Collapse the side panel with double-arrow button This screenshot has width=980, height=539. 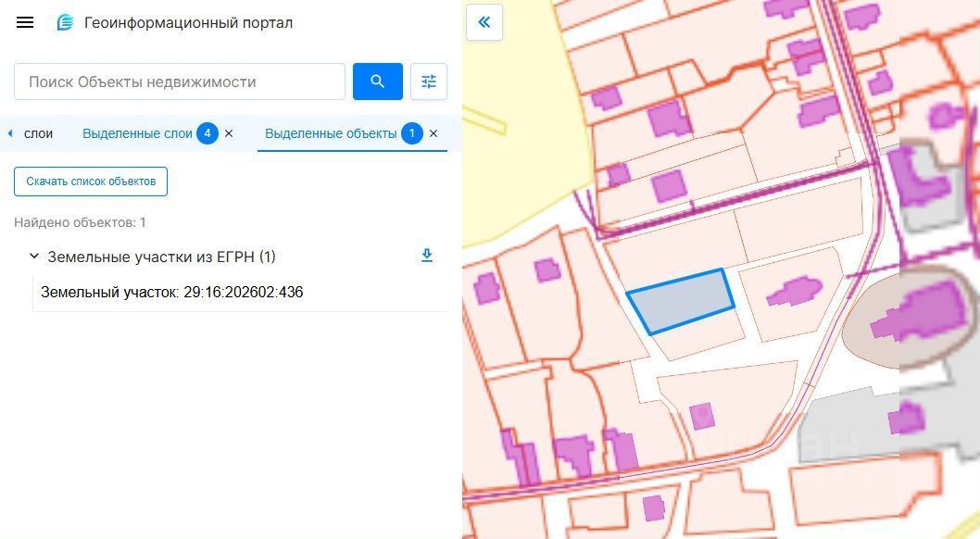pos(484,22)
